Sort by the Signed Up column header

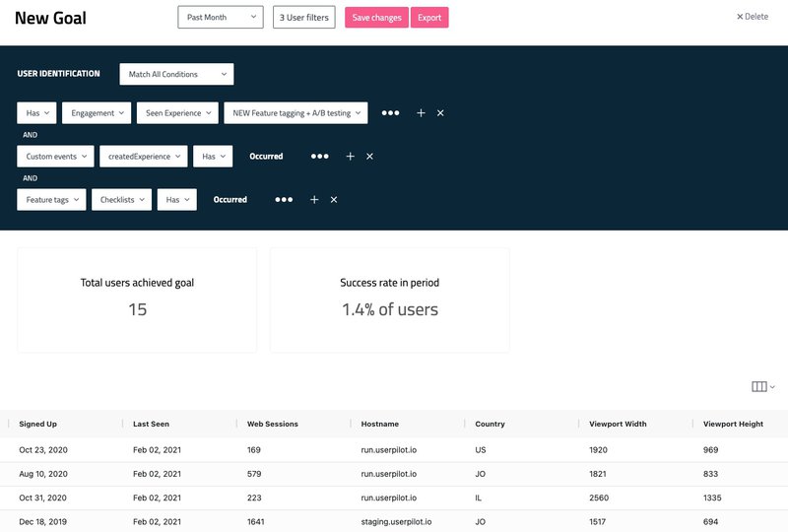tap(37, 424)
